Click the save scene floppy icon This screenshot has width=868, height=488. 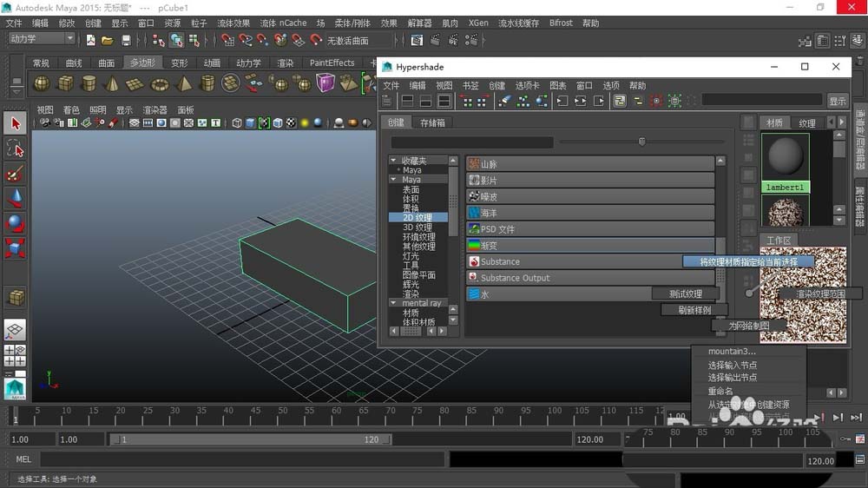coord(126,40)
